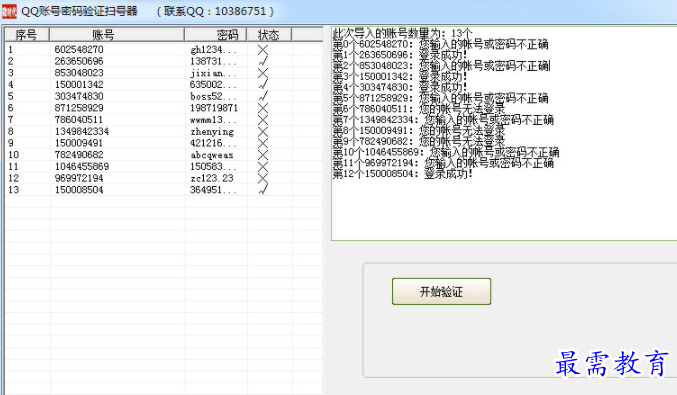Select the row with account 1046455869
Screen dimensions: 677x395
point(164,166)
